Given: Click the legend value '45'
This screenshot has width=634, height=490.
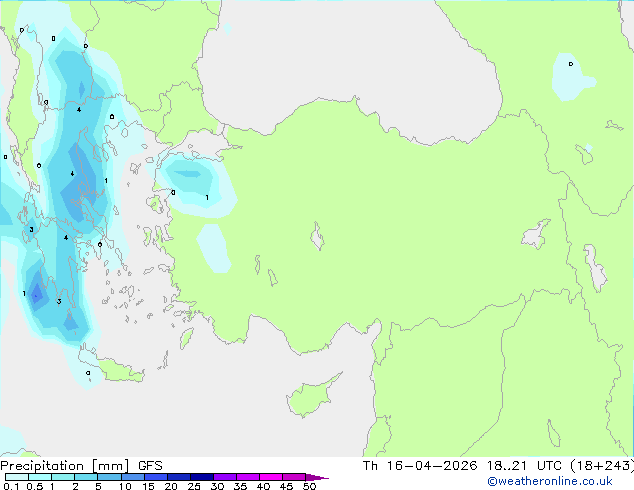Looking at the screenshot, I should pos(286,486).
